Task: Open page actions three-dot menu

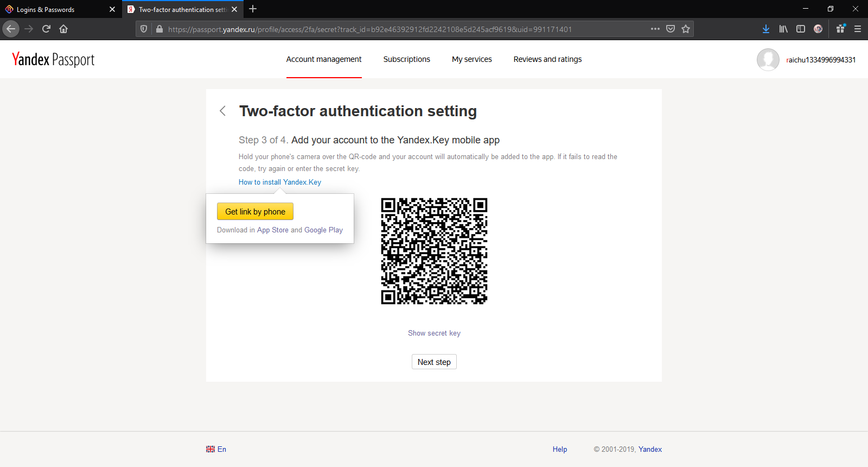Action: [655, 29]
